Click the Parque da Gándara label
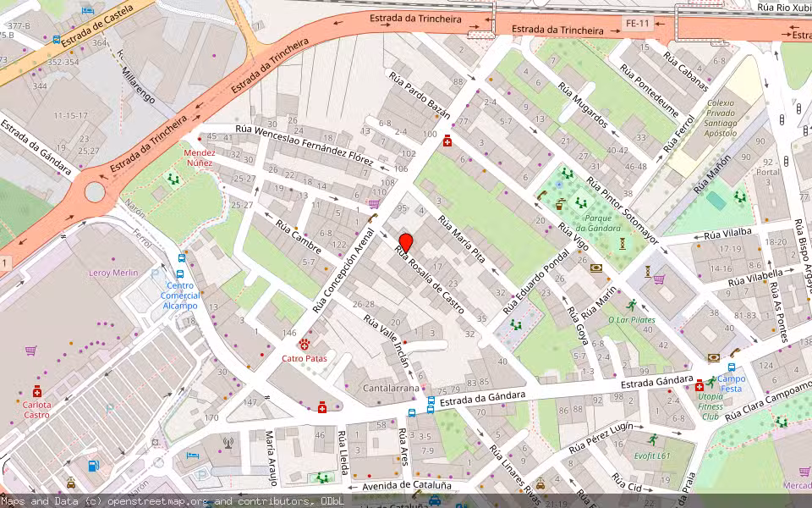 (x=598, y=223)
